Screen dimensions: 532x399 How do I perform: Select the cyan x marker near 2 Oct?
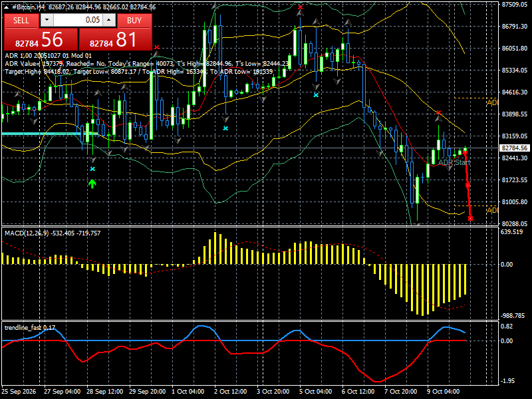225,128
